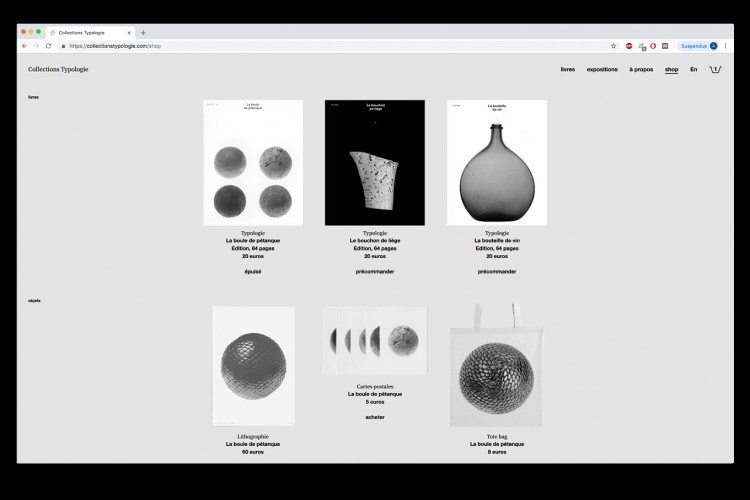
Task: Open the expositions navigation link
Action: click(602, 69)
